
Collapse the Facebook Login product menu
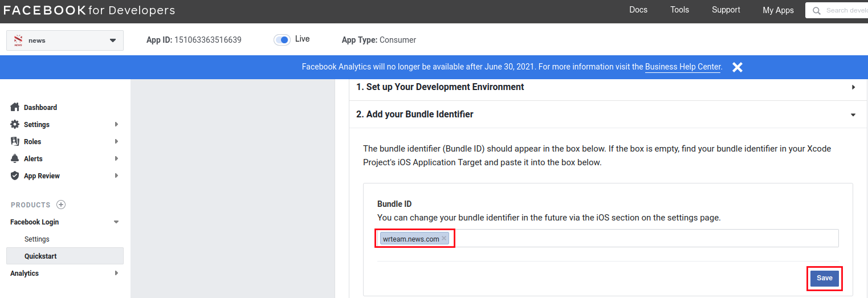[116, 222]
